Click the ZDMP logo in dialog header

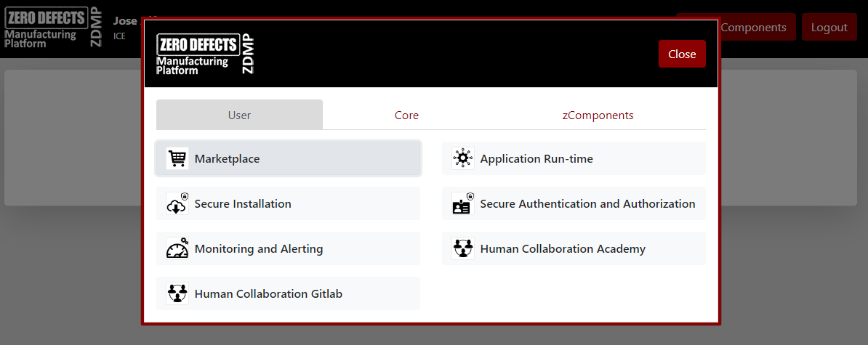coord(206,54)
